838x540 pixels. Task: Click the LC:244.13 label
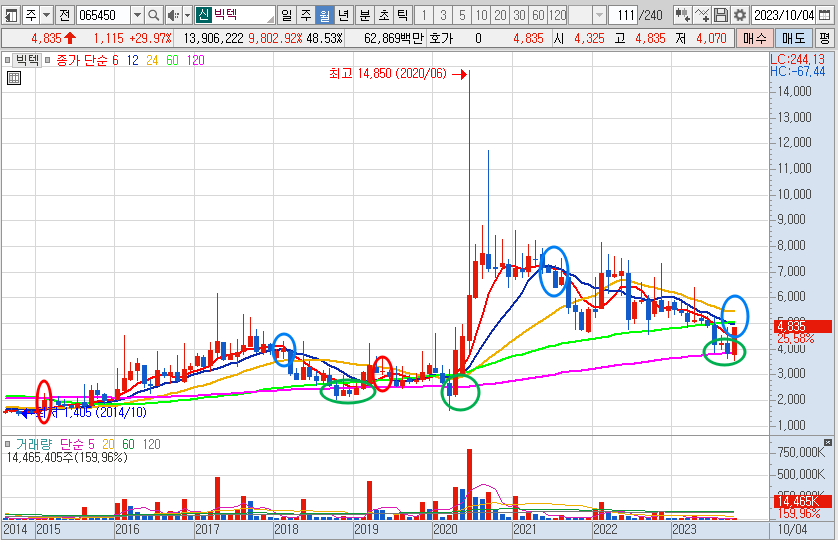click(x=797, y=59)
